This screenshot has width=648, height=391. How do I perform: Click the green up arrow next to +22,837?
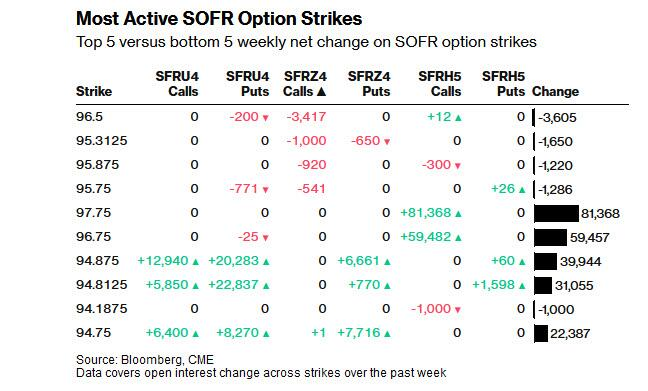coord(266,286)
